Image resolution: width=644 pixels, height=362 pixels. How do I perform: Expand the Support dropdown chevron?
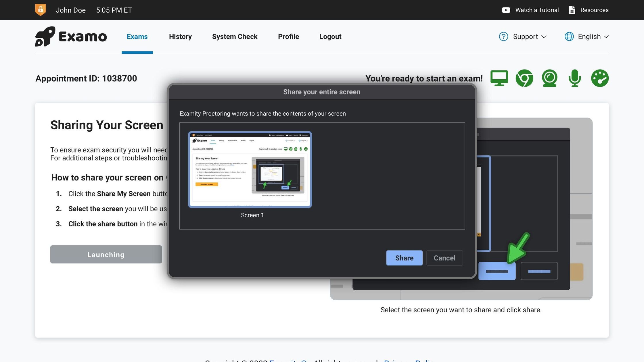pyautogui.click(x=544, y=37)
